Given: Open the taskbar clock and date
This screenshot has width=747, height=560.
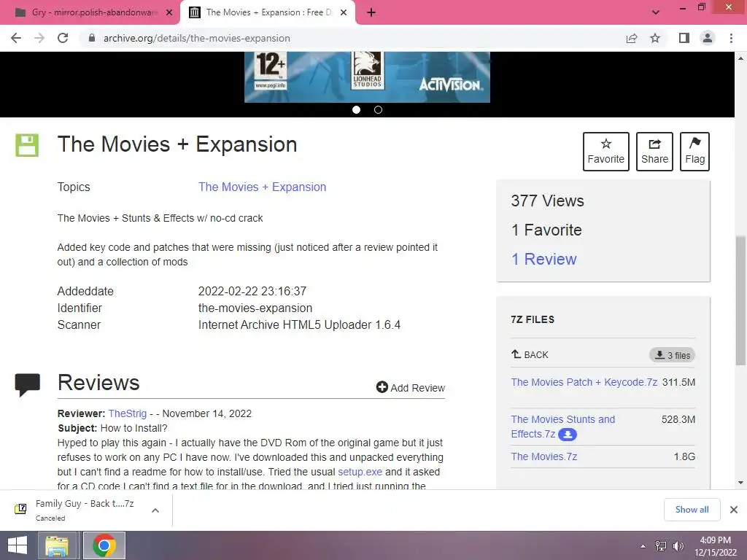Looking at the screenshot, I should click(716, 545).
